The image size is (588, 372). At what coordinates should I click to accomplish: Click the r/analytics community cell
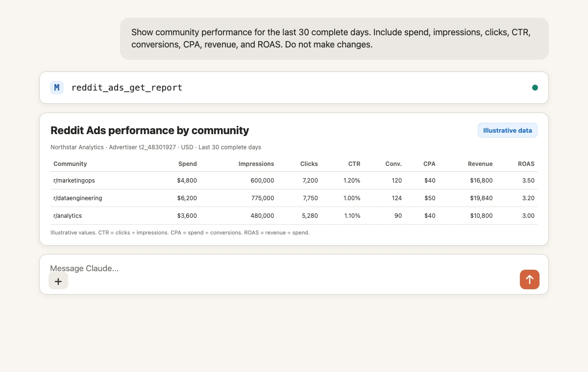pos(68,216)
